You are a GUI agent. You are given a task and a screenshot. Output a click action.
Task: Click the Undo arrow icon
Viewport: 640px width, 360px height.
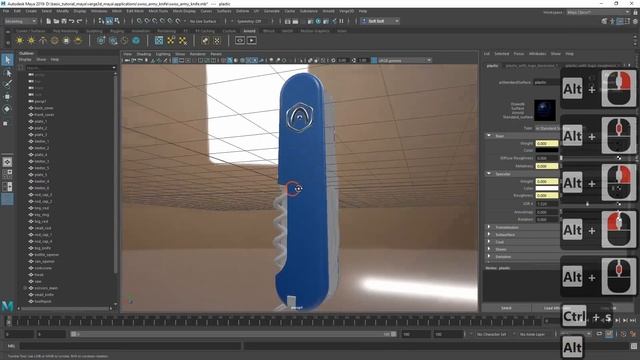[x=72, y=21]
